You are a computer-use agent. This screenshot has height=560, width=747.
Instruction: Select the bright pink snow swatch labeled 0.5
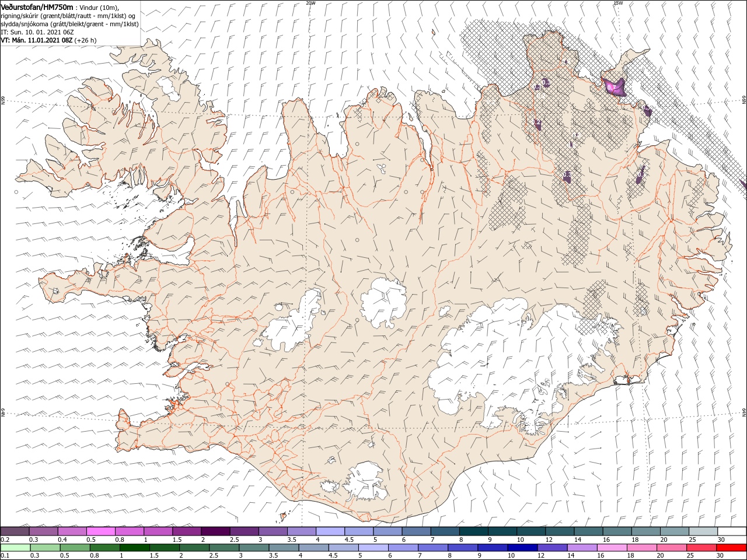coord(100,531)
